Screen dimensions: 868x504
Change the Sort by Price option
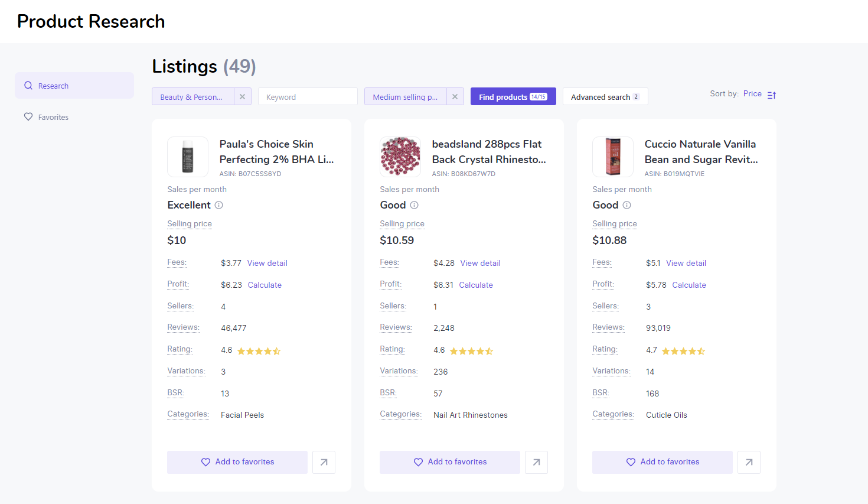[x=752, y=94]
